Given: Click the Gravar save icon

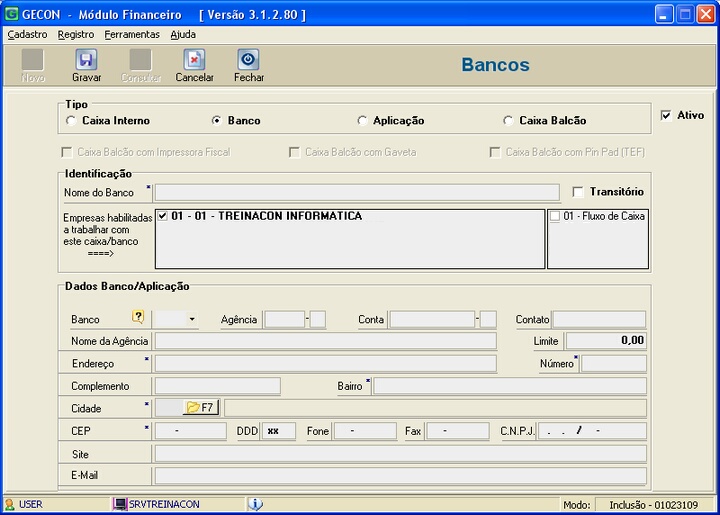Looking at the screenshot, I should pos(86,60).
